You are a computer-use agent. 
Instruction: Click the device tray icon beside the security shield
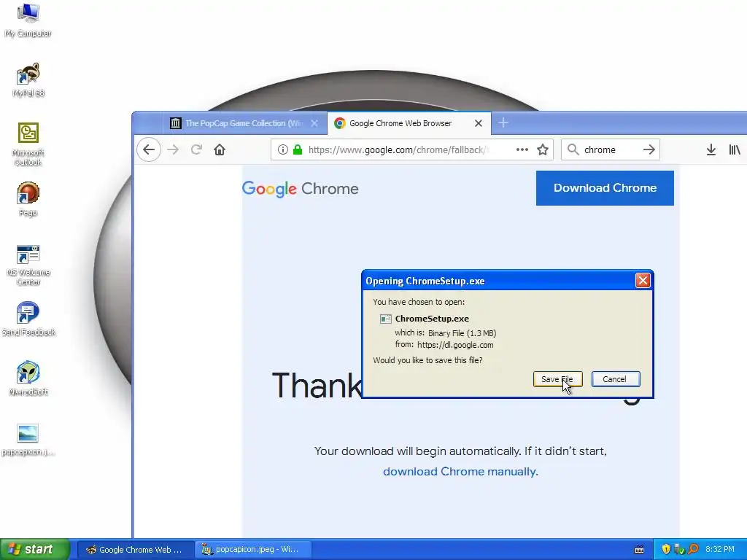coord(679,550)
